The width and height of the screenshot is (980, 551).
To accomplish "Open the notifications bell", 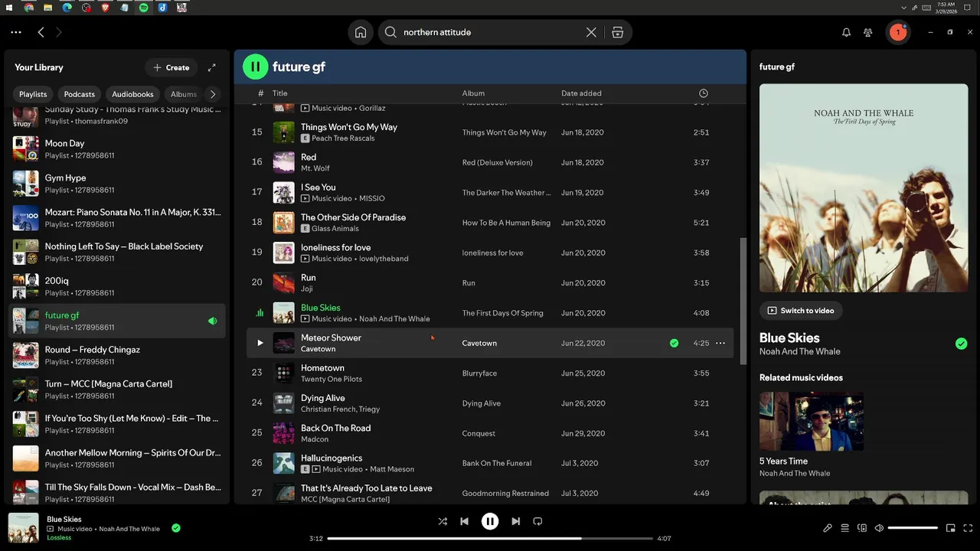I will pyautogui.click(x=846, y=32).
